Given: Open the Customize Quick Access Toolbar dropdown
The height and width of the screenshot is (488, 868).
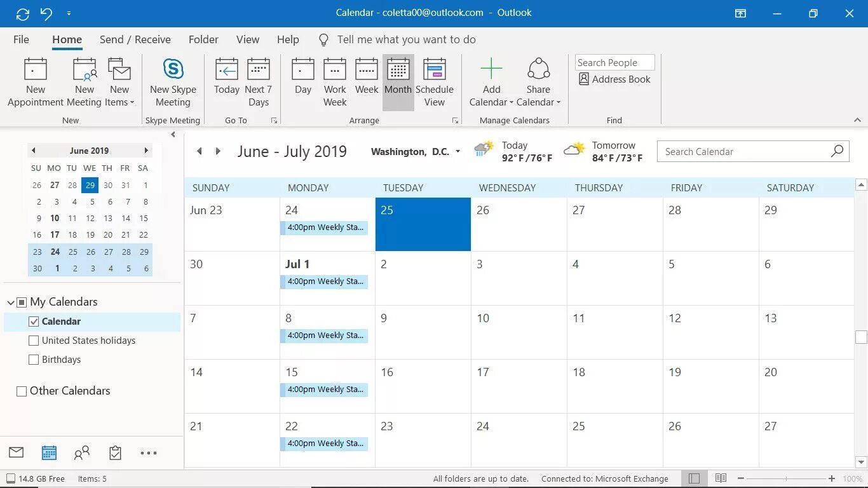Looking at the screenshot, I should (69, 13).
